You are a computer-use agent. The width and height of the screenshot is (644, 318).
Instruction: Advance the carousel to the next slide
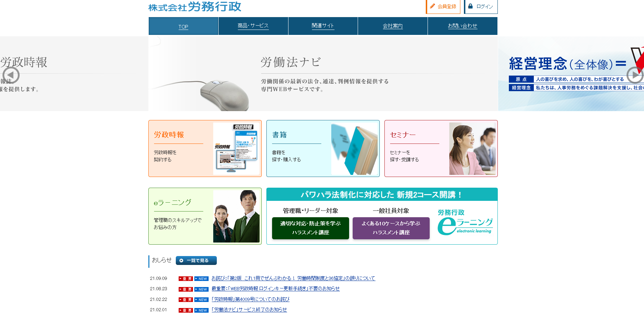[635, 75]
